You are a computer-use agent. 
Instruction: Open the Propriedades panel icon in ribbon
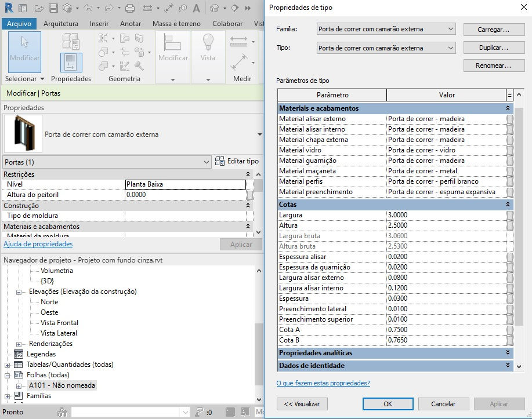[x=71, y=63]
